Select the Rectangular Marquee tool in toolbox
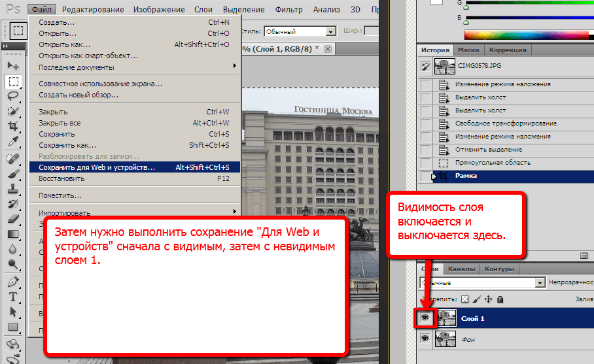Viewport: 594px width, 364px height. coord(13,81)
